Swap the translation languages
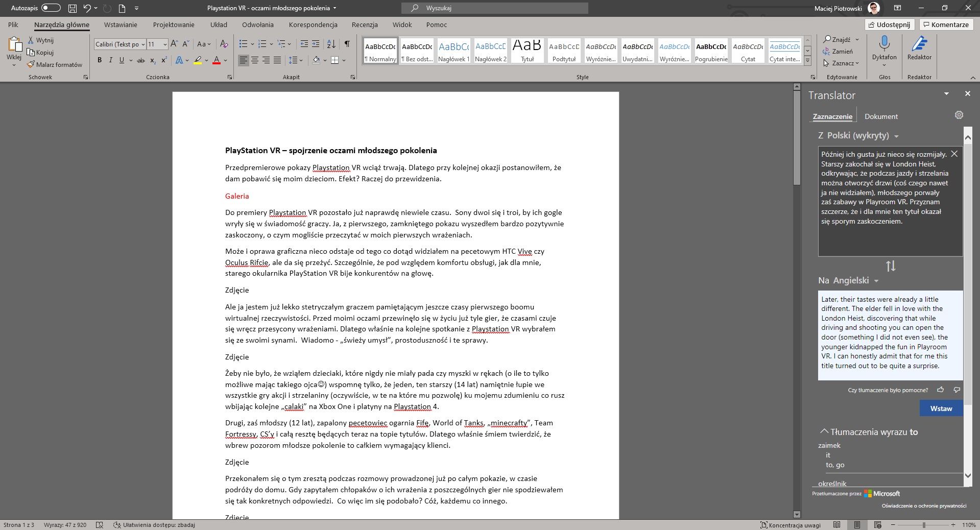The image size is (980, 530). point(891,266)
